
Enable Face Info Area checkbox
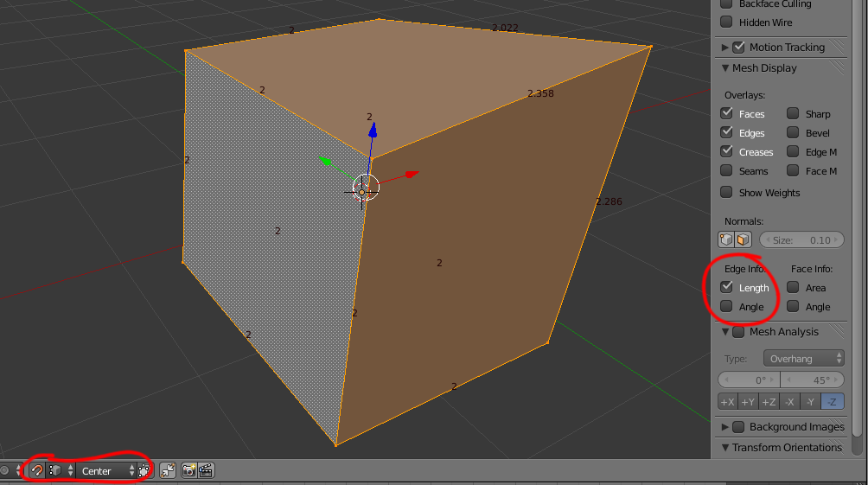(x=793, y=287)
